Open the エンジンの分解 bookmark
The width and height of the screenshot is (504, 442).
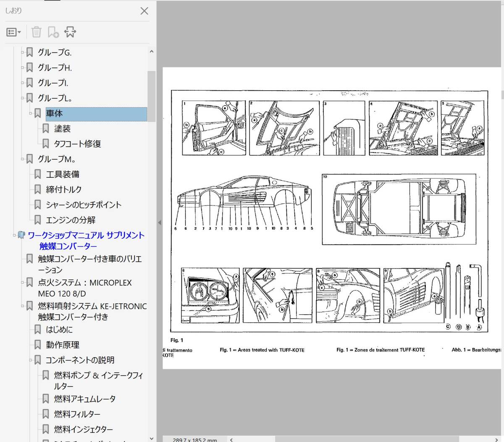tap(71, 220)
